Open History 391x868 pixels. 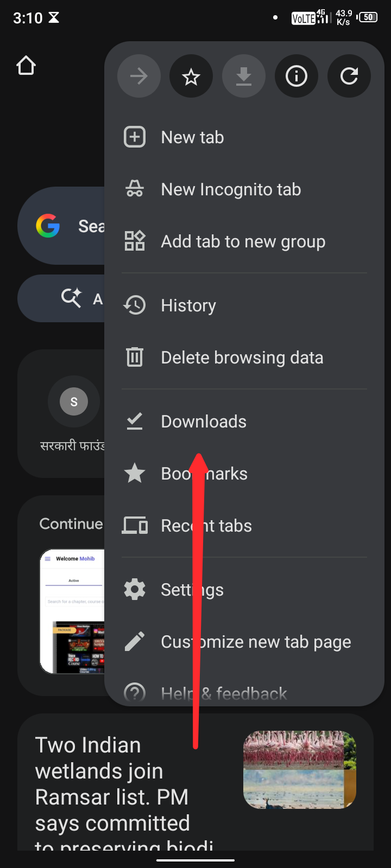[188, 305]
